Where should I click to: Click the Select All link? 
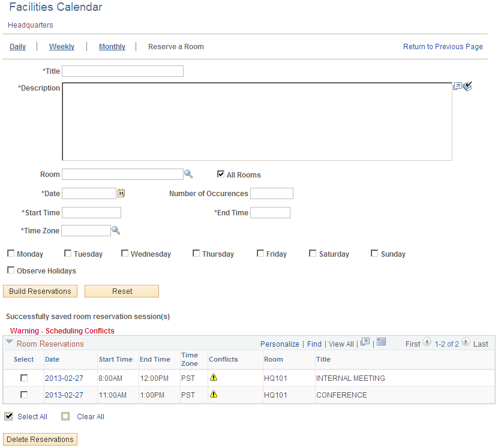pyautogui.click(x=32, y=417)
